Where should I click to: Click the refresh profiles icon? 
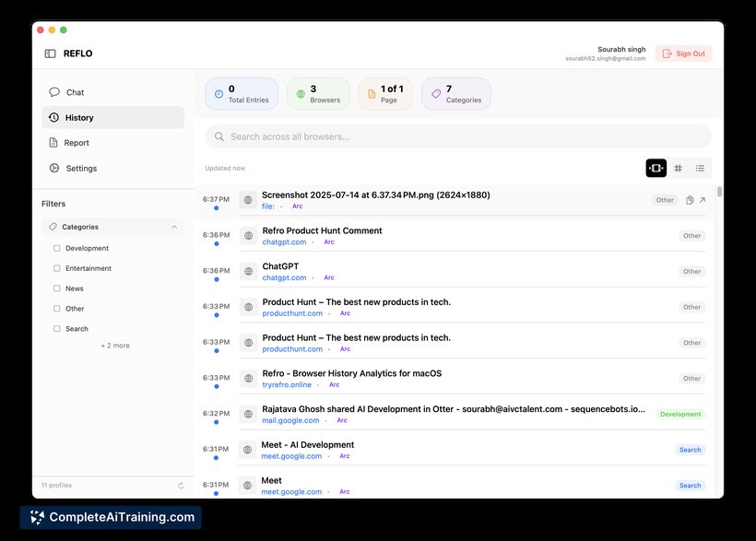pyautogui.click(x=181, y=486)
